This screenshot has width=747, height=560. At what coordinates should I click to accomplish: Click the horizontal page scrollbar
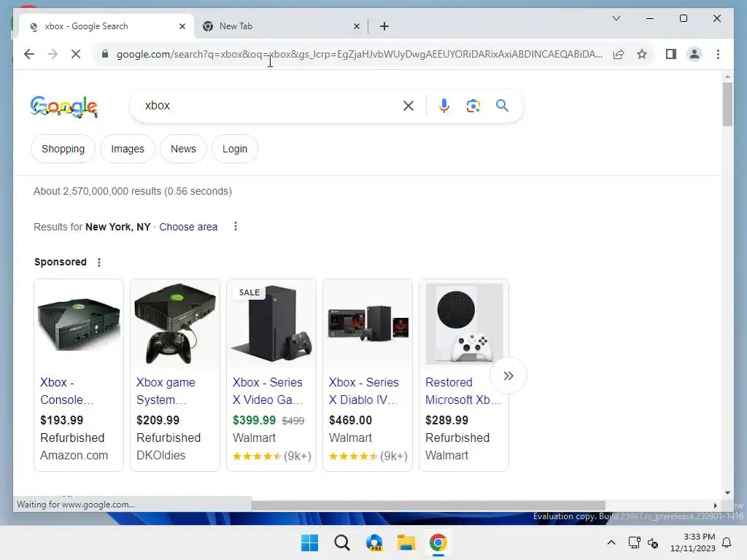[429, 505]
